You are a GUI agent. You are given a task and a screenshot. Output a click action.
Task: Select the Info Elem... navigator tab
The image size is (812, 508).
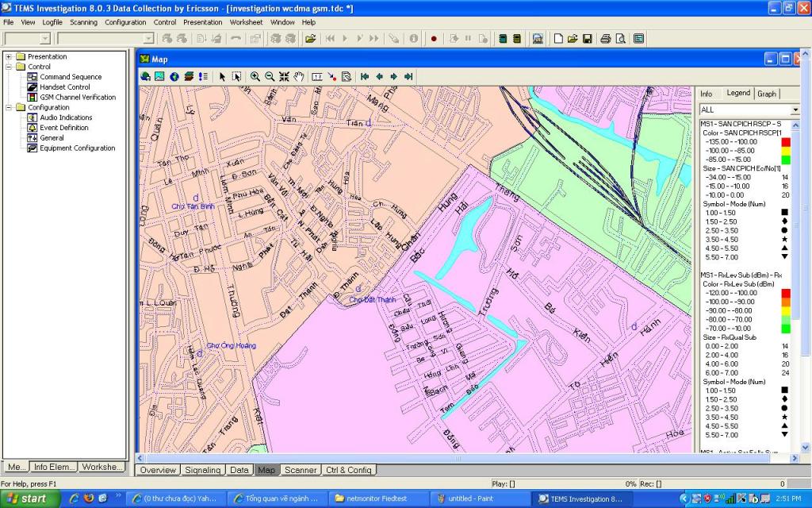coord(53,467)
